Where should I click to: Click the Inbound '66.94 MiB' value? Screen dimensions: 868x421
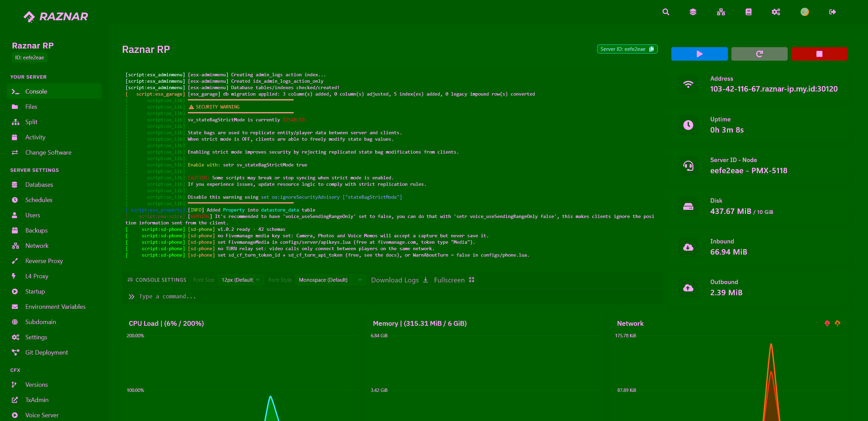(x=729, y=252)
